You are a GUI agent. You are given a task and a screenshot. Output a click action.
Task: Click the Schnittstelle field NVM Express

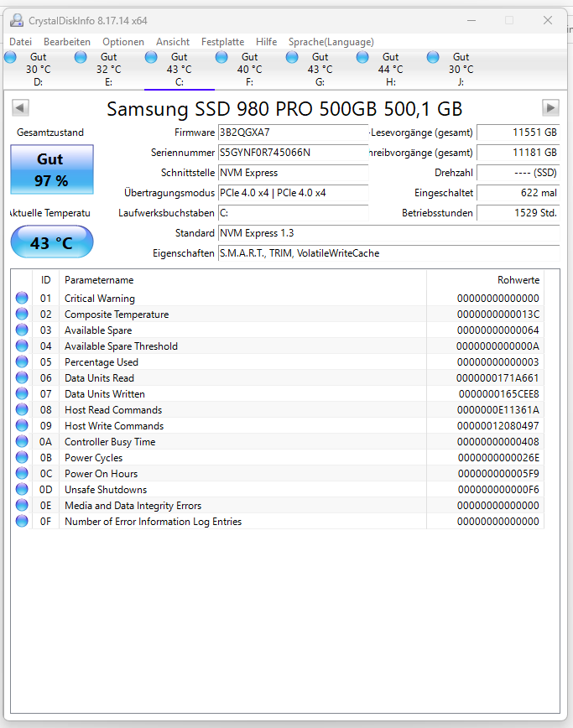coord(293,173)
